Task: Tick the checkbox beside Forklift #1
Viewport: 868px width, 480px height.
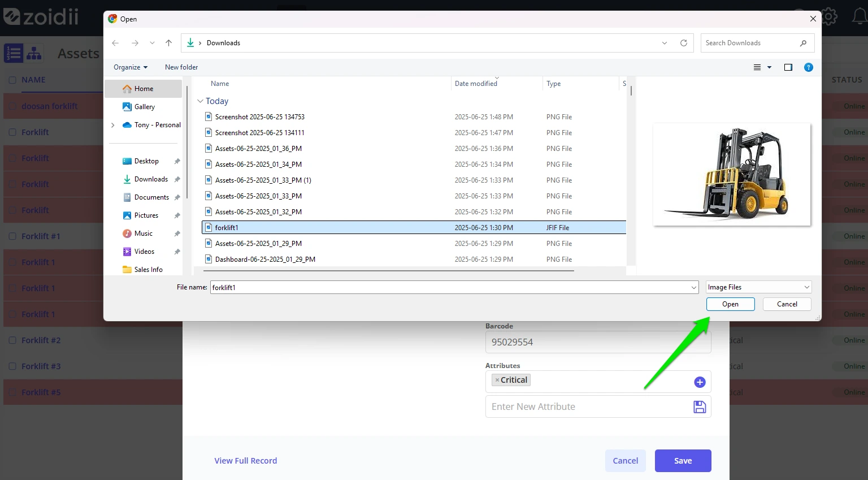Action: coord(12,236)
